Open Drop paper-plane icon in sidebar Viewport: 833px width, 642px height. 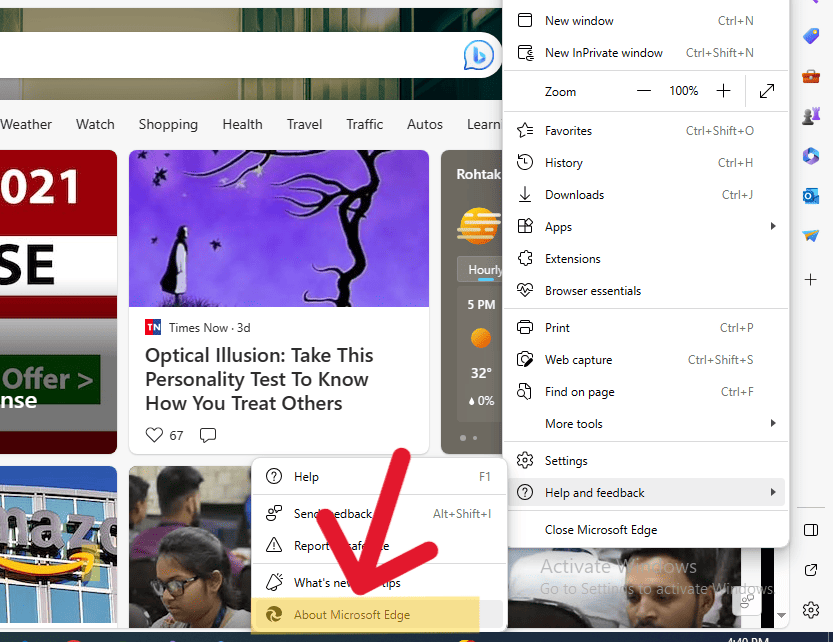[811, 235]
